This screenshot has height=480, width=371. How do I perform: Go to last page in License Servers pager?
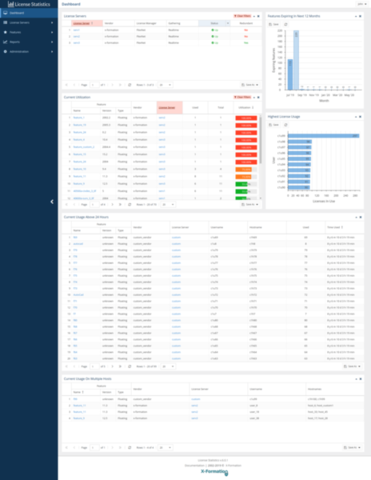click(120, 85)
